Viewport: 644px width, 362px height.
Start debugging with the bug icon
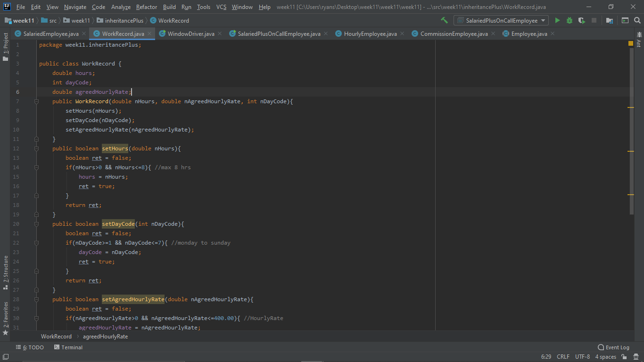point(569,20)
